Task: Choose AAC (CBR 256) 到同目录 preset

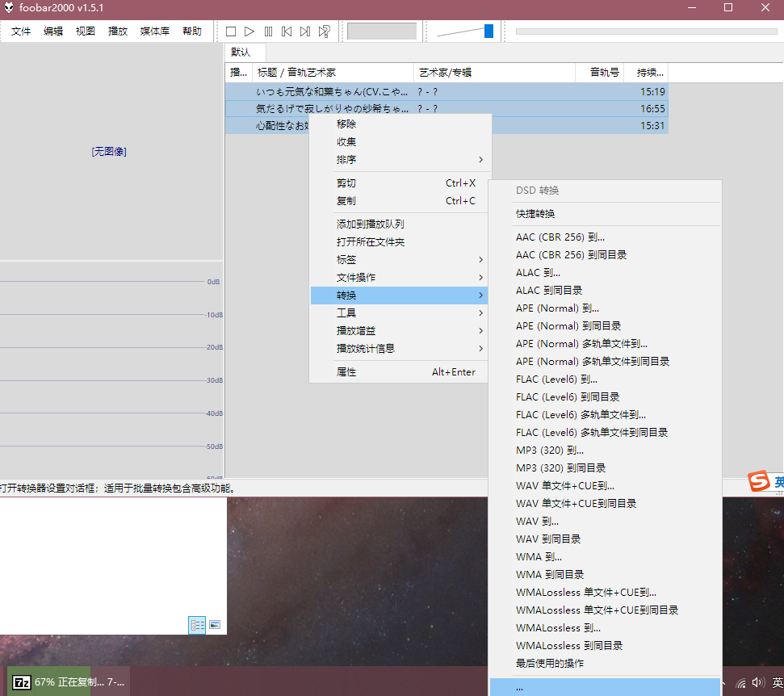Action: click(605, 255)
